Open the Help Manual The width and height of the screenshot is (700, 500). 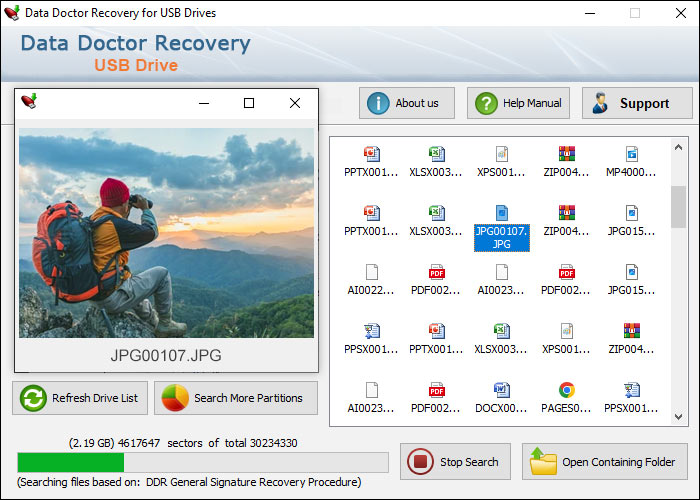click(518, 103)
